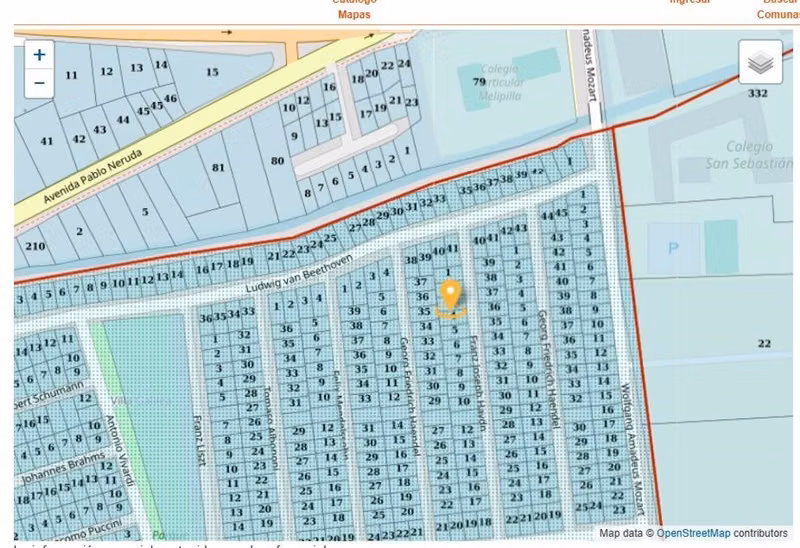800x548 pixels.
Task: Open the Comunas menu item
Action: coord(778,14)
